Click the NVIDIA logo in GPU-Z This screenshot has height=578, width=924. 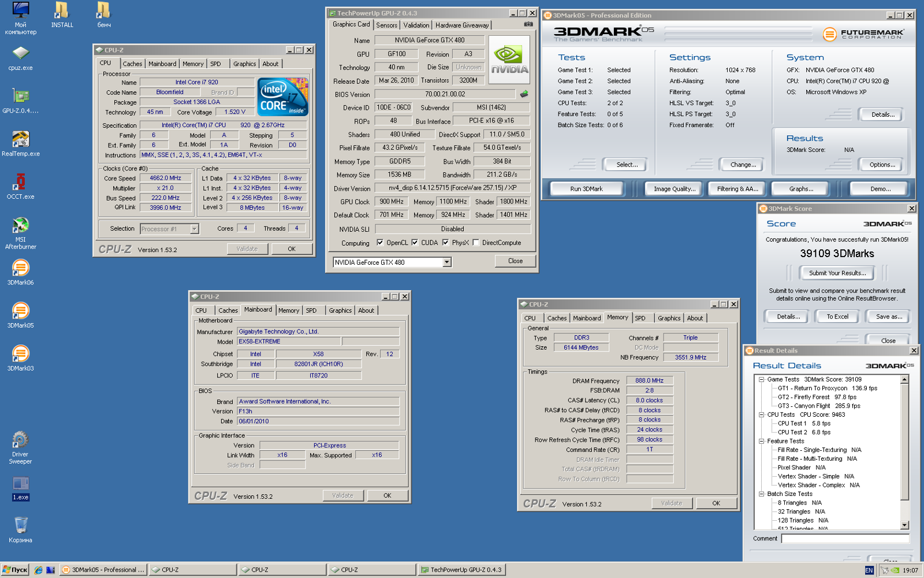tap(509, 60)
